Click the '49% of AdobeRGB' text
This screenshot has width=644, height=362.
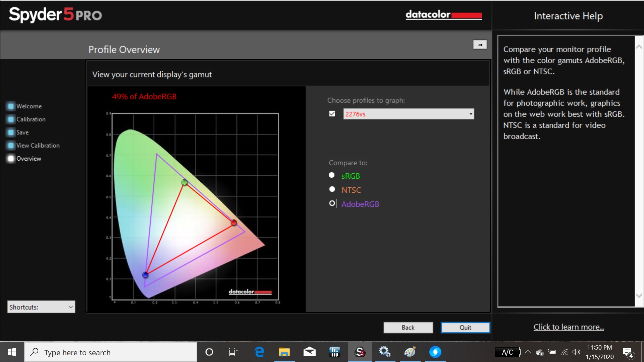click(x=144, y=97)
